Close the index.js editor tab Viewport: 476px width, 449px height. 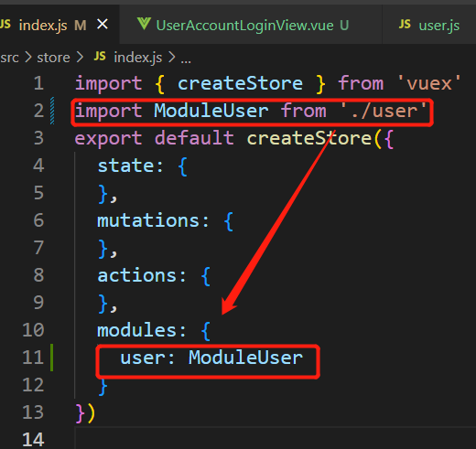(x=103, y=24)
